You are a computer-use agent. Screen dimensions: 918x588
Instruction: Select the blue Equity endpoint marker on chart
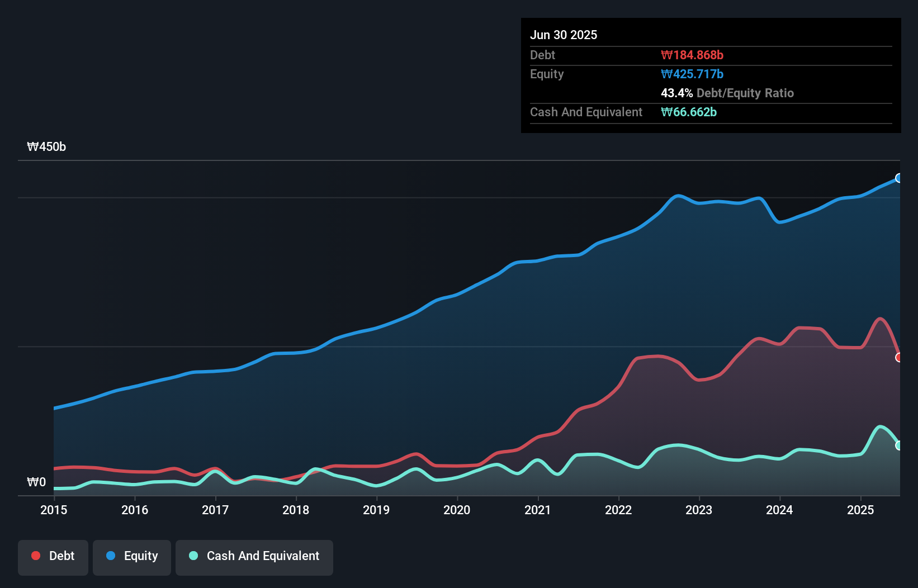(x=898, y=178)
